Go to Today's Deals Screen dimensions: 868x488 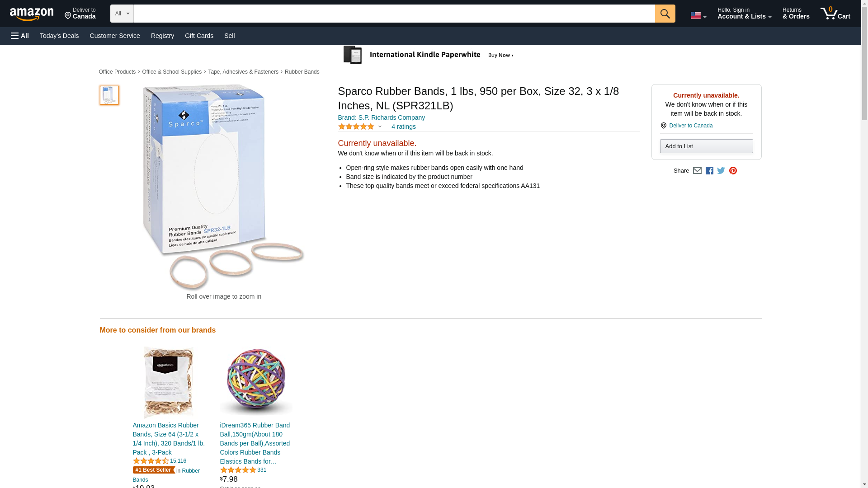pyautogui.click(x=59, y=36)
